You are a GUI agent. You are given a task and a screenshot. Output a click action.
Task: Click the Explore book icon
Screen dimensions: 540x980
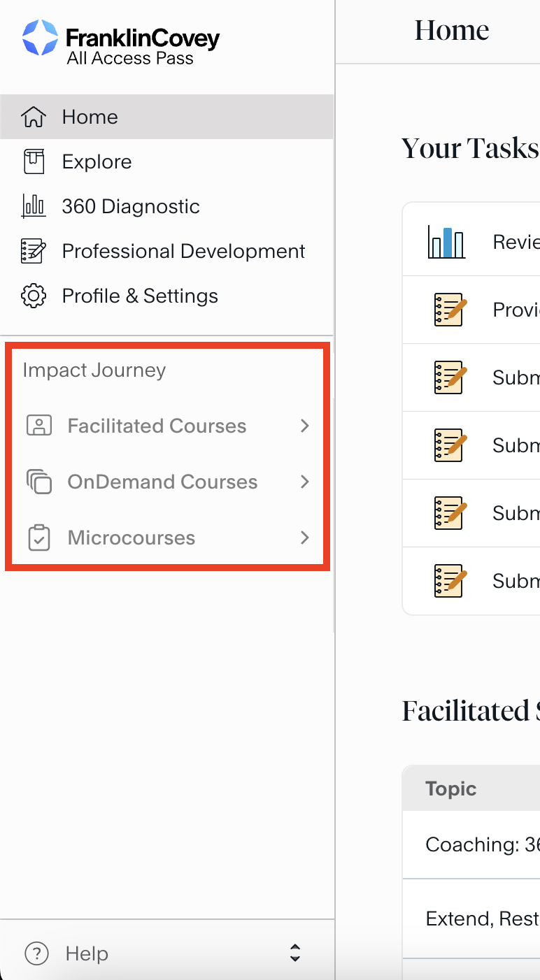[34, 161]
